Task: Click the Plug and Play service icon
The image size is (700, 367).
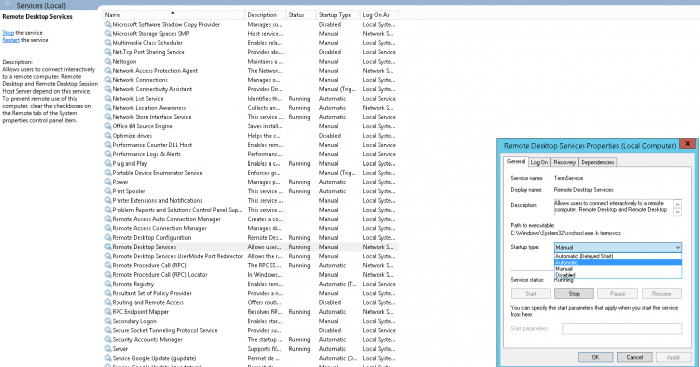Action: tap(108, 163)
